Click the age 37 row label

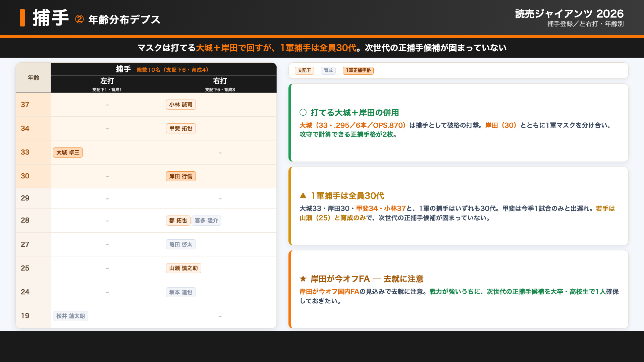tap(25, 105)
